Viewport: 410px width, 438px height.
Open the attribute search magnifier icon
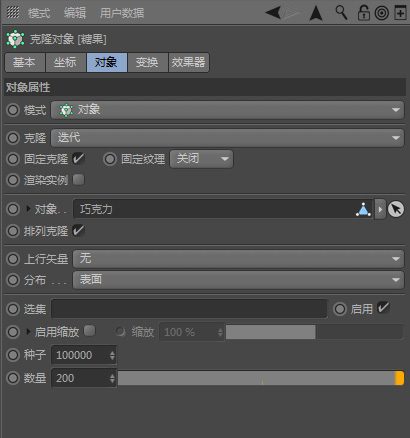click(341, 13)
